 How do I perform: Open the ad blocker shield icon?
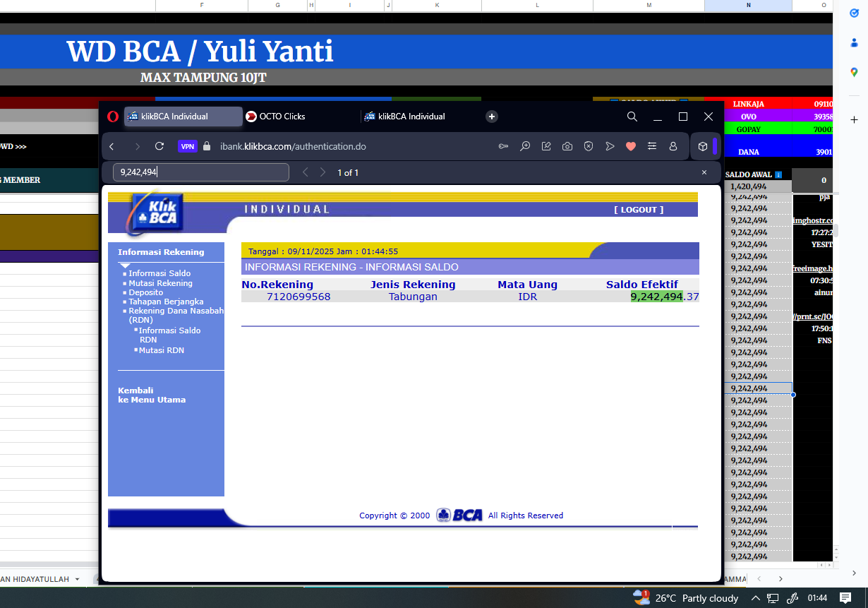[x=589, y=146]
